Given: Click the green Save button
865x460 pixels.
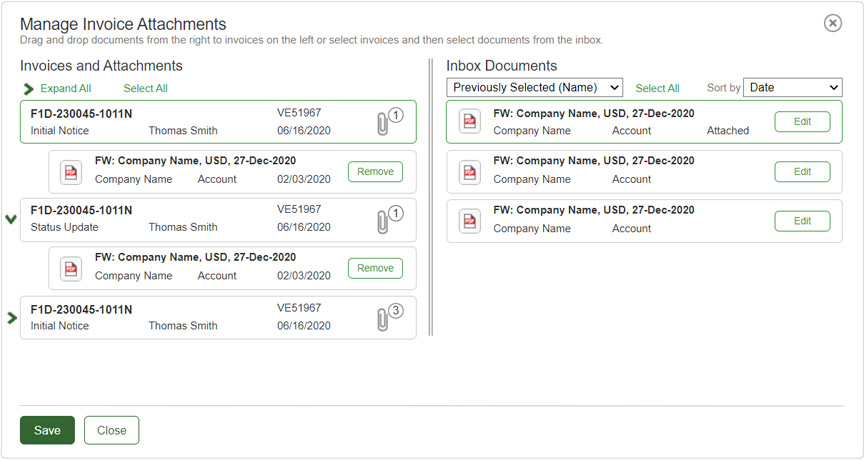Looking at the screenshot, I should tap(47, 430).
